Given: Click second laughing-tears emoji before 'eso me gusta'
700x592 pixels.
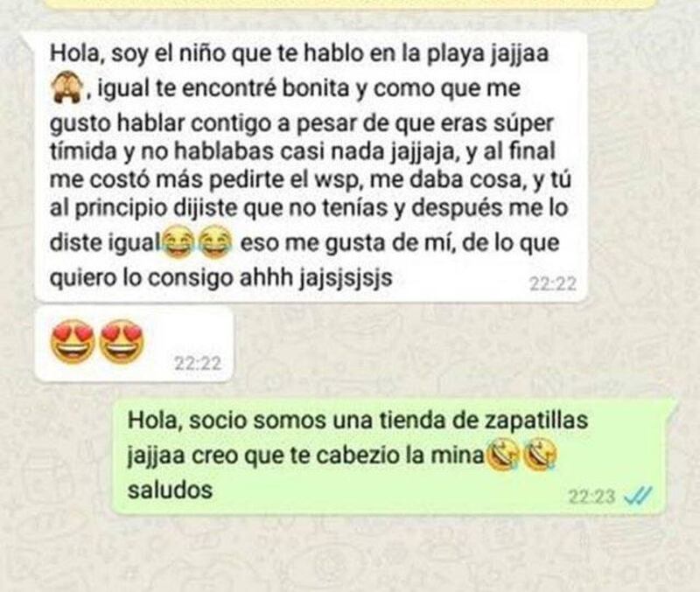Looking at the screenshot, I should coord(215,241).
